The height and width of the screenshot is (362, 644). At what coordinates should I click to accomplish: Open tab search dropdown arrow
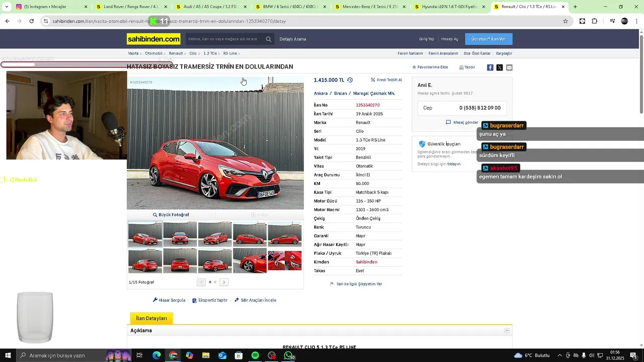6,7
